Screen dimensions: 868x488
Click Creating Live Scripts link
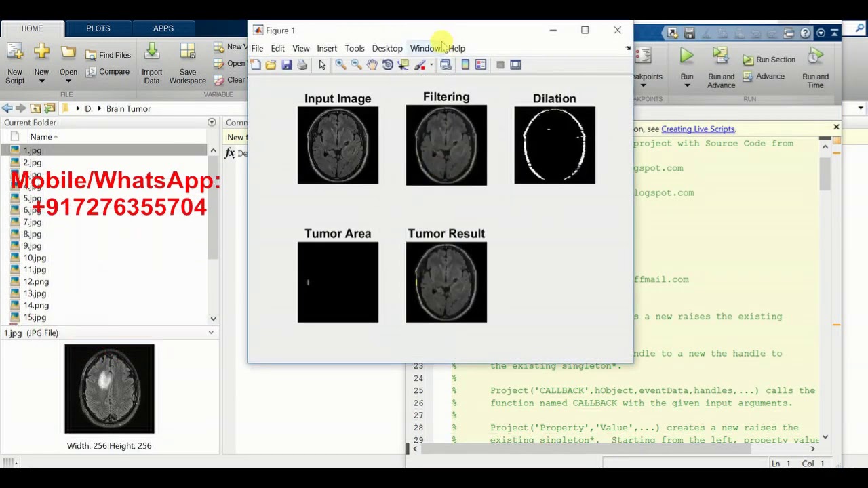698,129
